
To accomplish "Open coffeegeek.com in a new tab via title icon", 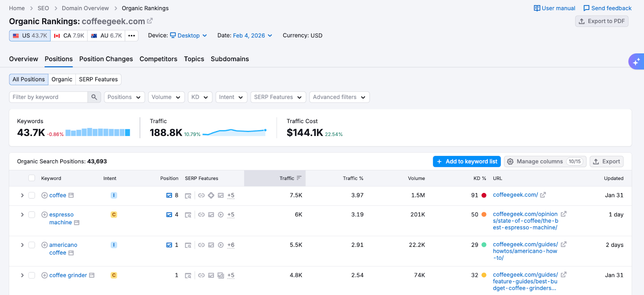I will tap(150, 21).
